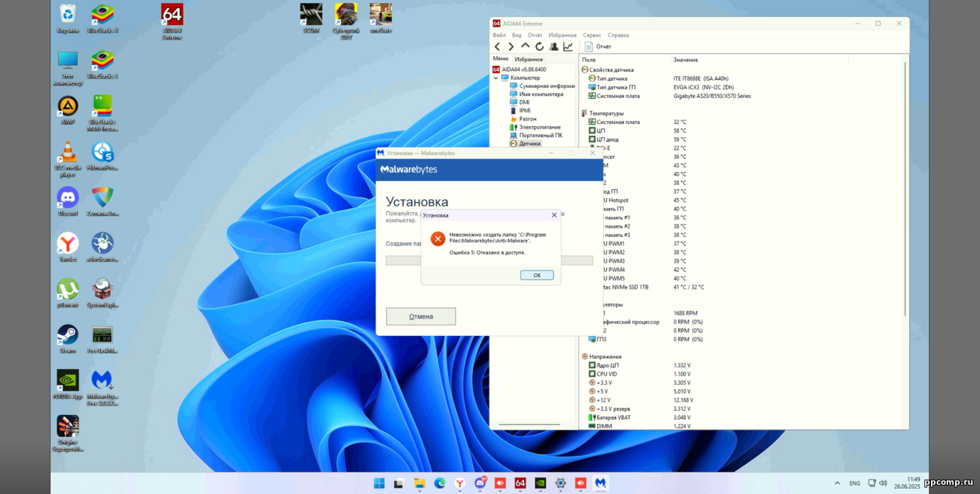Open the Сервис menu in AIDA64
This screenshot has height=494, width=980.
tap(592, 35)
